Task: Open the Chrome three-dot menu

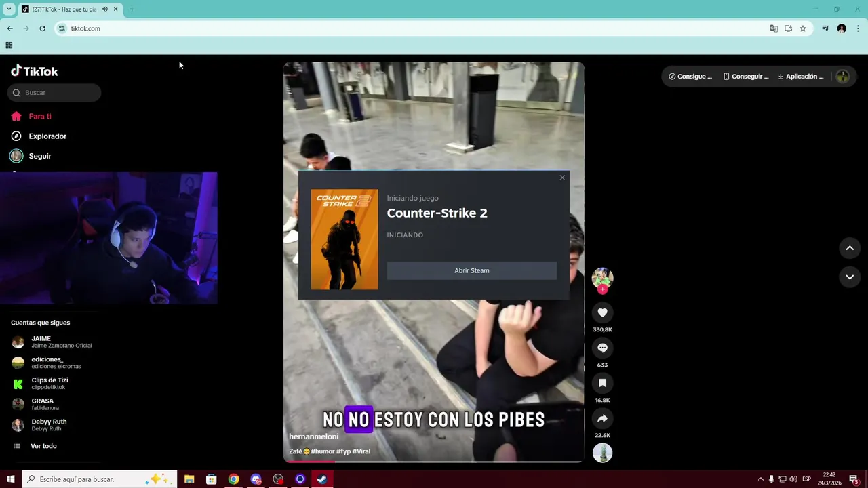Action: (858, 28)
